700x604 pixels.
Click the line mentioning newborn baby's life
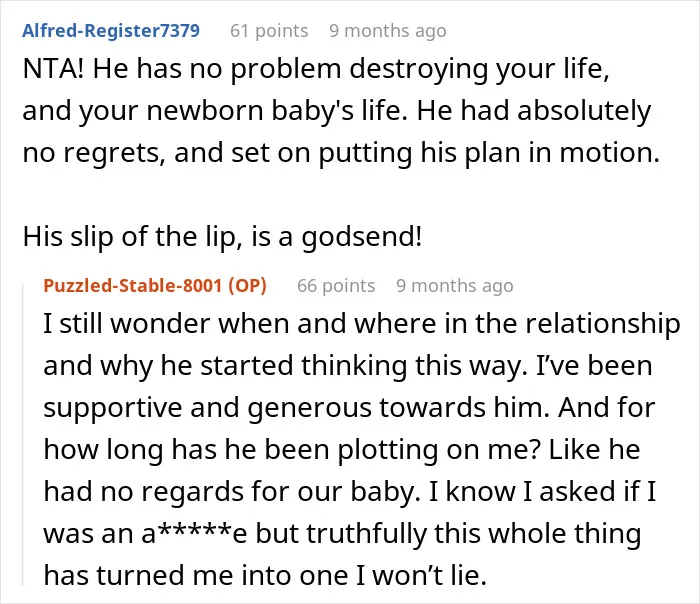pyautogui.click(x=337, y=111)
